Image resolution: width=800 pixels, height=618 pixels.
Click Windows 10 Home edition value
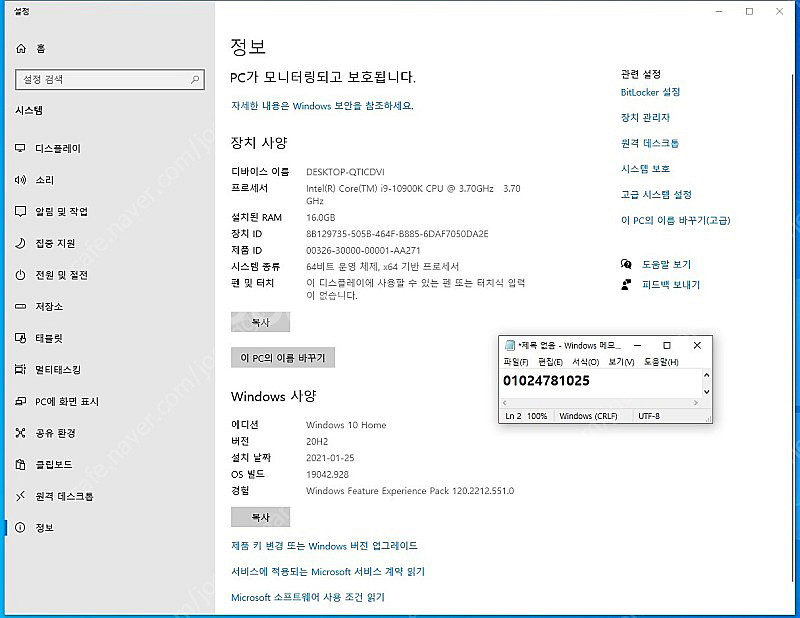click(x=346, y=425)
